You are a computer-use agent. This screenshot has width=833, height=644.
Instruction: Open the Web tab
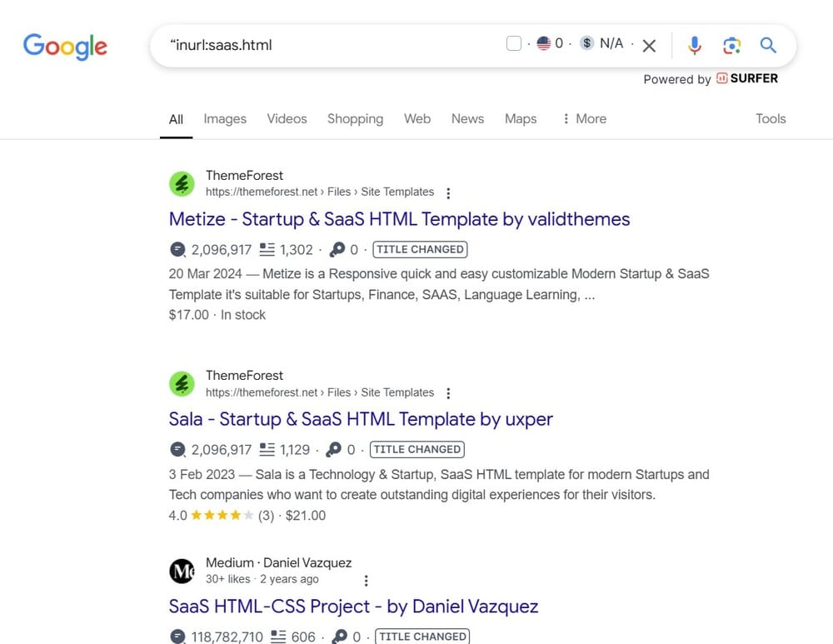(x=417, y=118)
